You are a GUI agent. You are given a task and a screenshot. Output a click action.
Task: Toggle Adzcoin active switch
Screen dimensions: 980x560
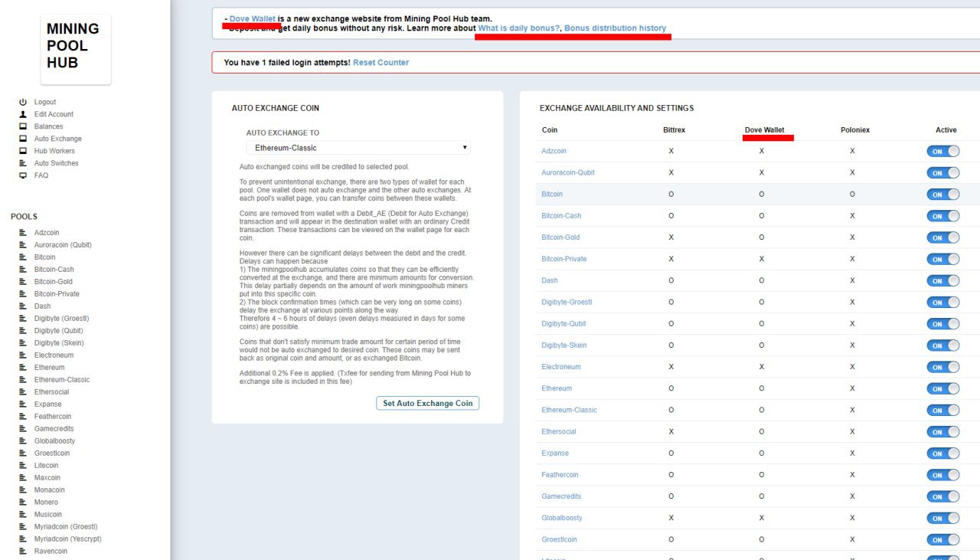pos(943,152)
